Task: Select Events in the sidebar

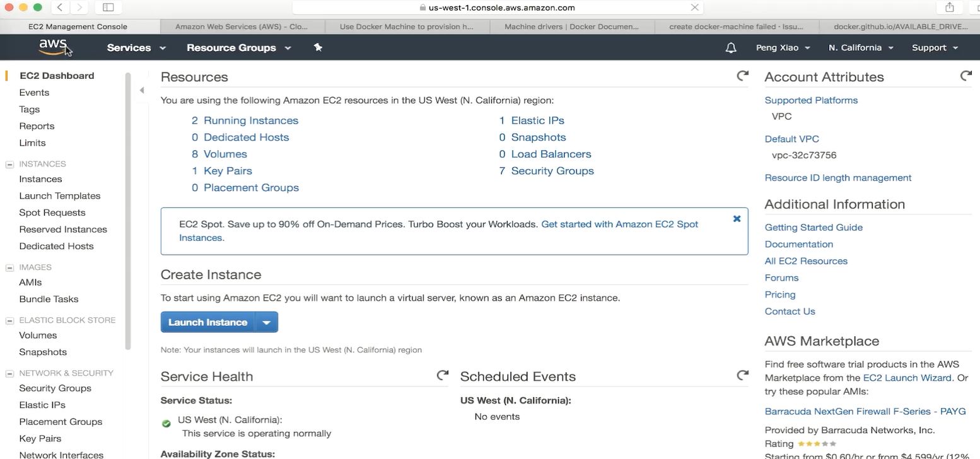Action: tap(34, 93)
